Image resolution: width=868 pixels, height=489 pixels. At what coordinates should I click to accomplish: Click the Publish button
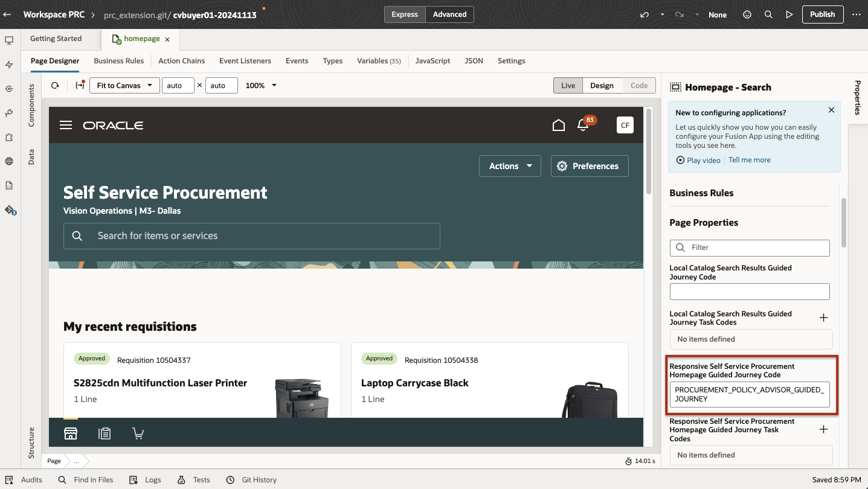823,14
